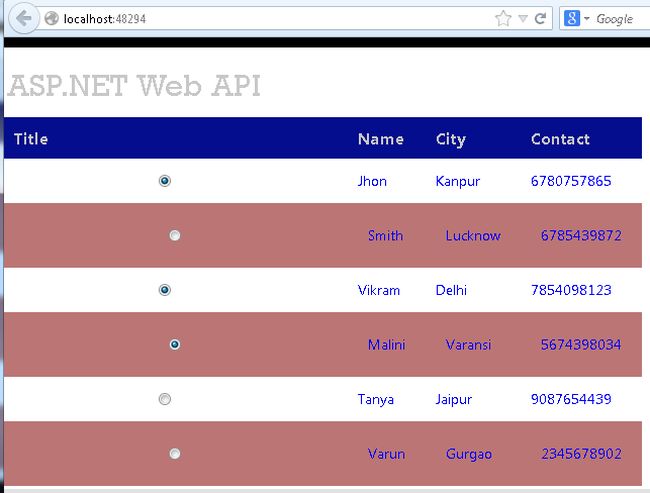Go back with the browser back arrow
Image resolution: width=650 pixels, height=493 pixels.
24,18
